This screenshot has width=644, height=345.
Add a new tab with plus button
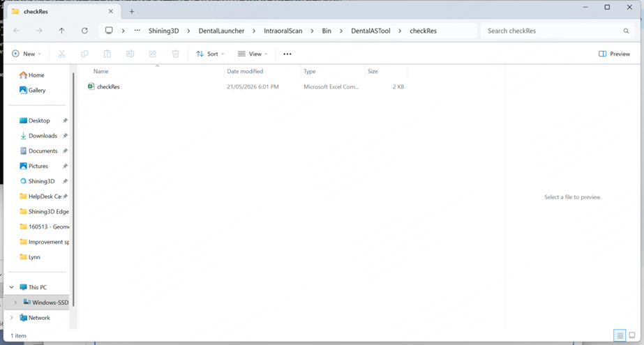coord(132,11)
